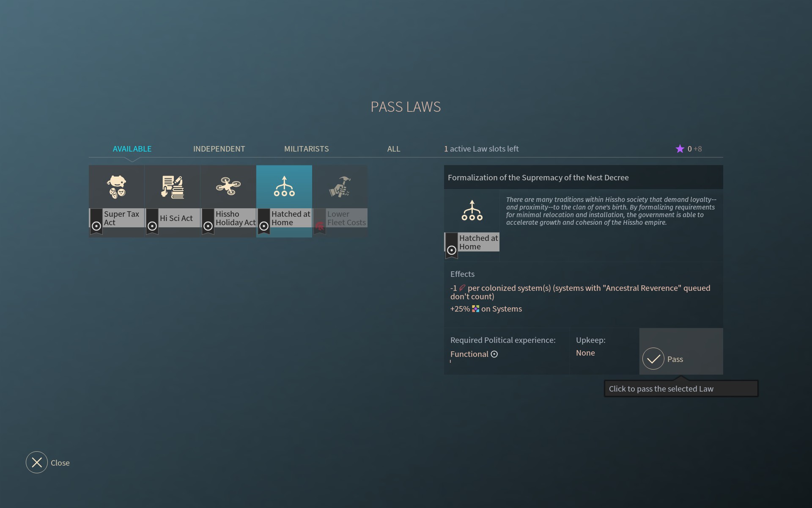Viewport: 812px width, 508px height.
Task: Click the X circle close icon
Action: [x=37, y=462]
